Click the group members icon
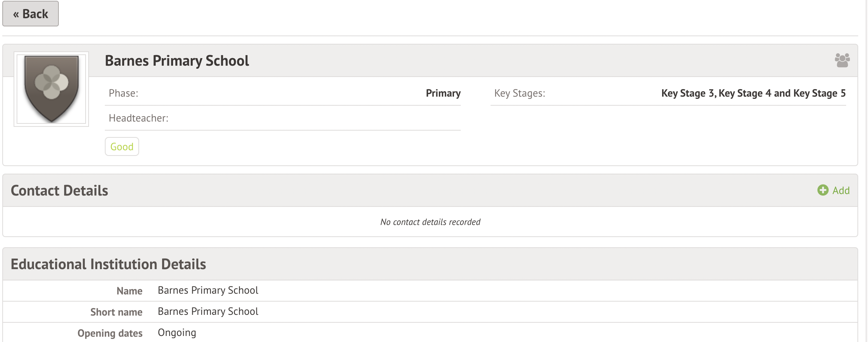 (x=842, y=60)
